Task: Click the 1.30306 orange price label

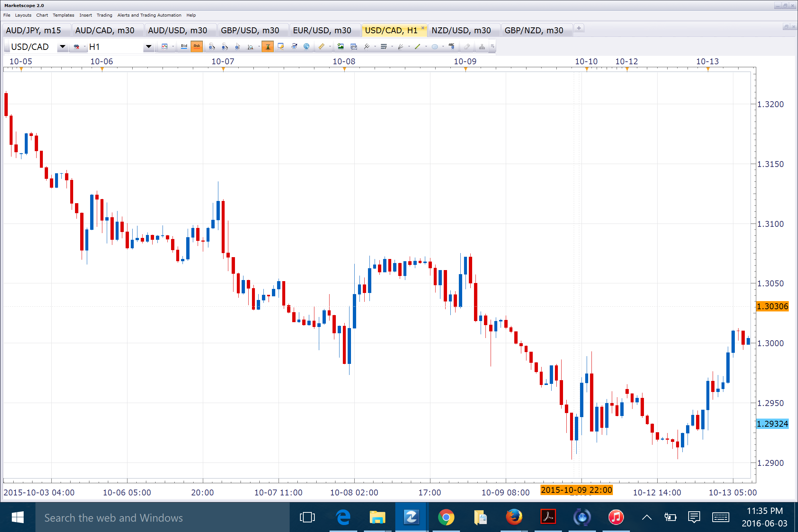Action: point(772,306)
